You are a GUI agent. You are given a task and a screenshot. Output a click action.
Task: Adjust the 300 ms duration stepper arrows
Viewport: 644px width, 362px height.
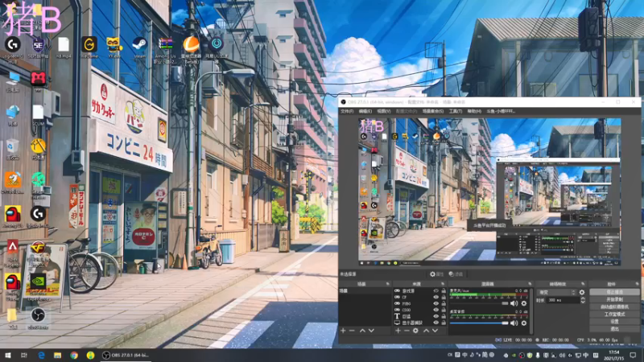click(x=583, y=300)
